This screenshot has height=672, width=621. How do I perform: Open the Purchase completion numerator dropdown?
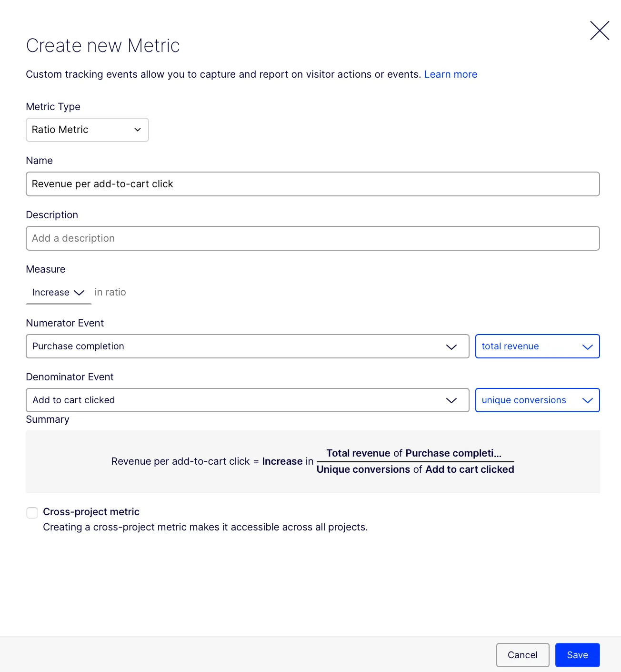coord(247,346)
